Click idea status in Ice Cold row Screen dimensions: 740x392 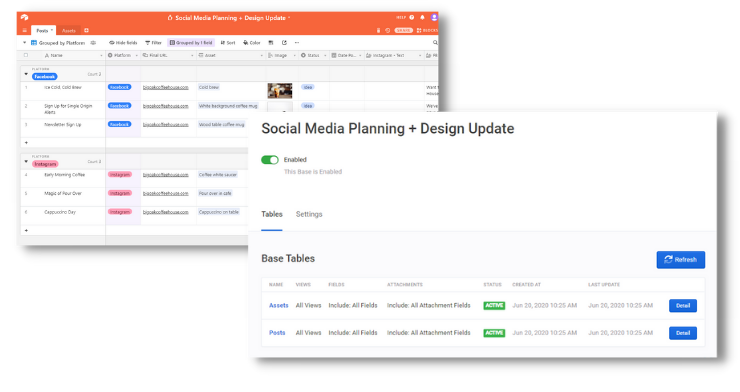pyautogui.click(x=308, y=87)
